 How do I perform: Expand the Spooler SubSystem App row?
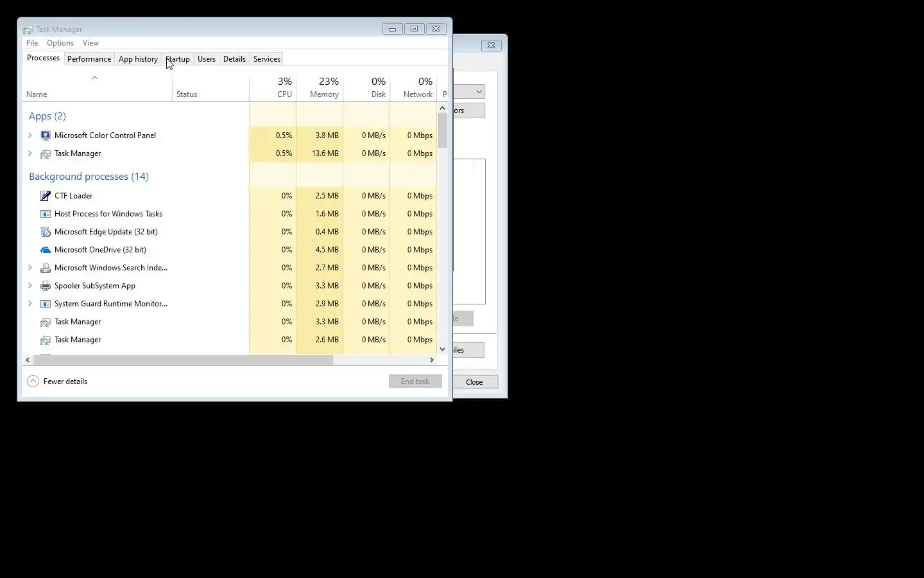click(30, 286)
